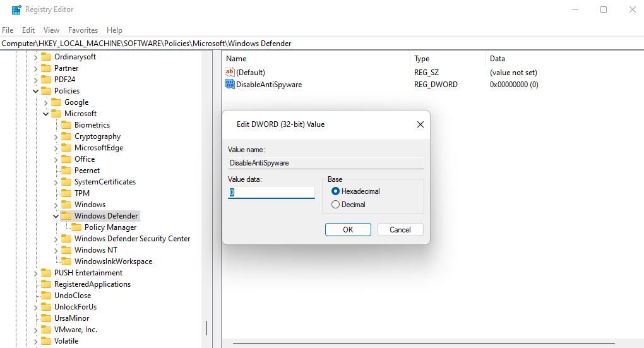Click the Ordinarysoft folder icon
Screen dimensions: 644x348
[x=47, y=57]
